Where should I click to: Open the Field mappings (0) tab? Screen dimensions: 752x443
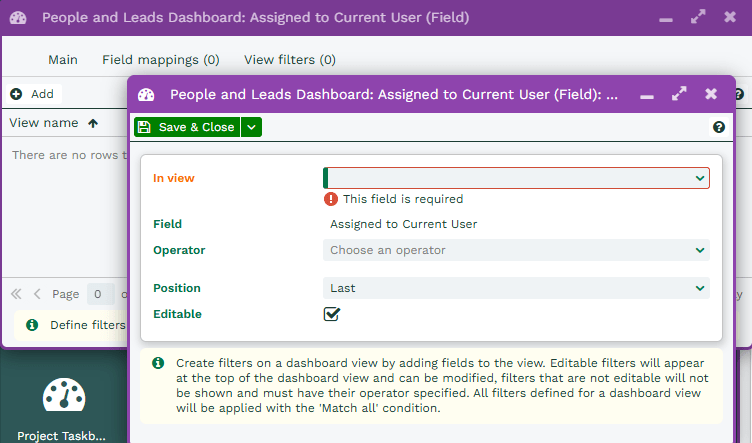point(160,60)
